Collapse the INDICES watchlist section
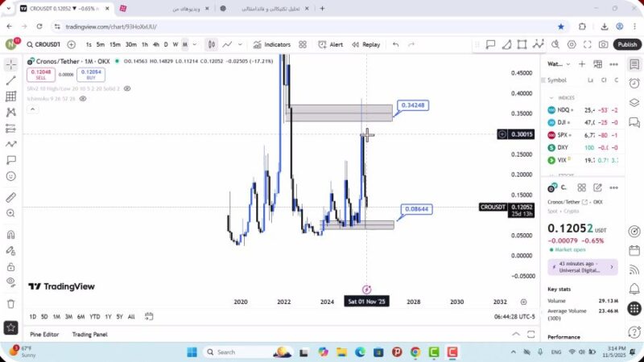The width and height of the screenshot is (644, 362). point(551,97)
